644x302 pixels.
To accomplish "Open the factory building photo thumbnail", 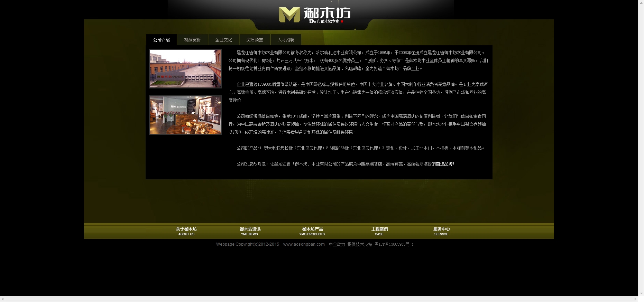I will (185, 68).
